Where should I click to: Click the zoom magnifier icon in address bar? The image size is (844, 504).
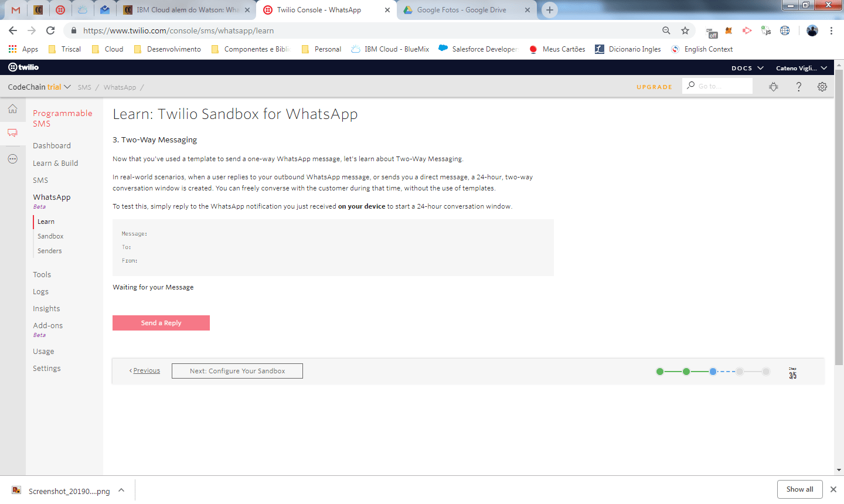[666, 30]
